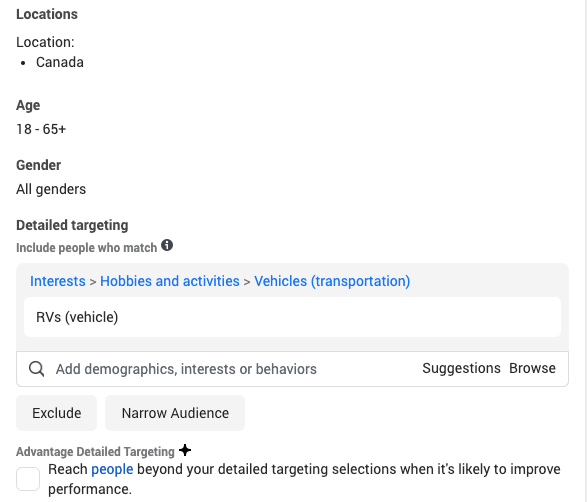
Task: Select the RVs (vehicle) interest item
Action: tap(292, 317)
